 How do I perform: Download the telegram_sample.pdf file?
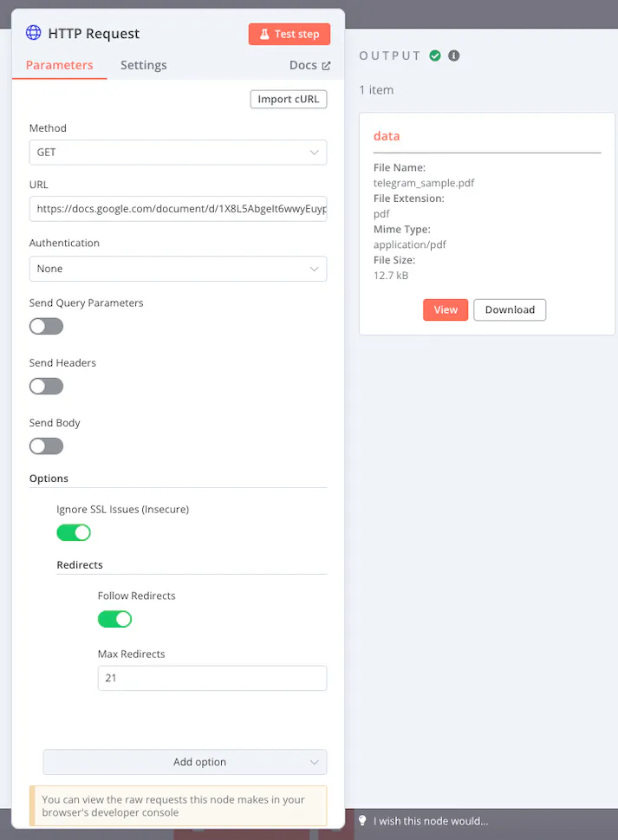point(510,309)
